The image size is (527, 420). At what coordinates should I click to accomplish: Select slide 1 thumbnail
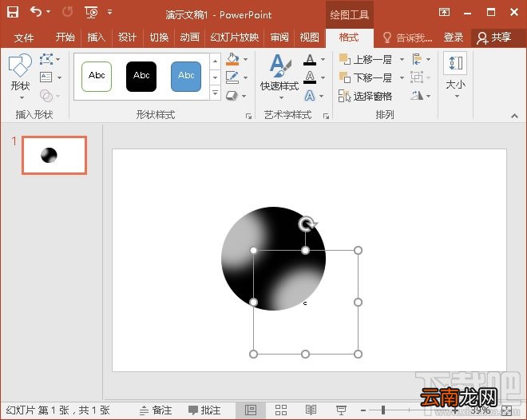pos(54,155)
